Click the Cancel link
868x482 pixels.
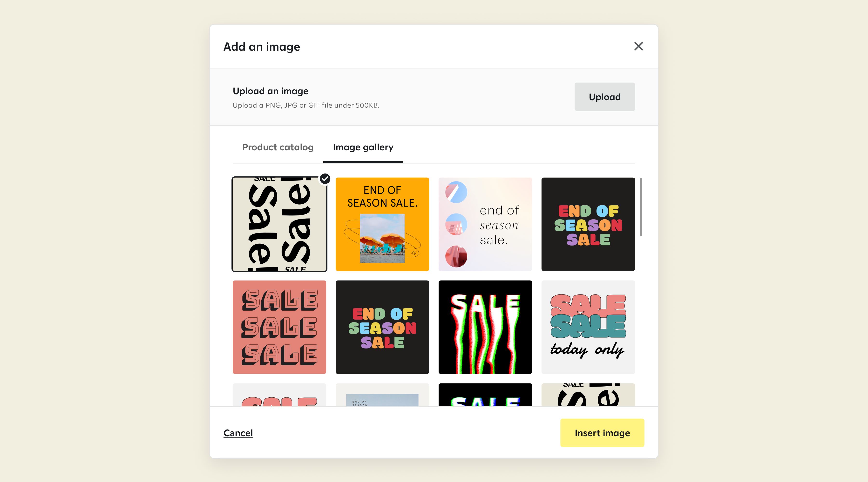click(x=238, y=433)
